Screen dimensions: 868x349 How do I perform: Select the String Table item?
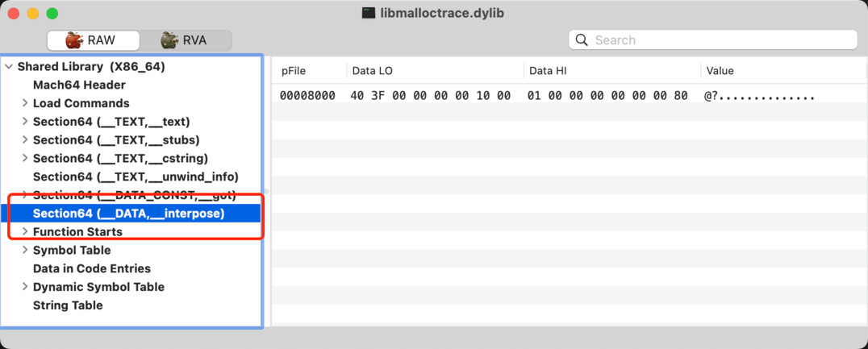68,305
